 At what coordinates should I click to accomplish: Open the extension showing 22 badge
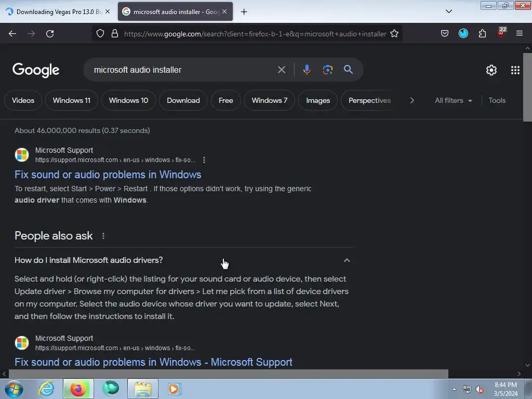(501, 33)
